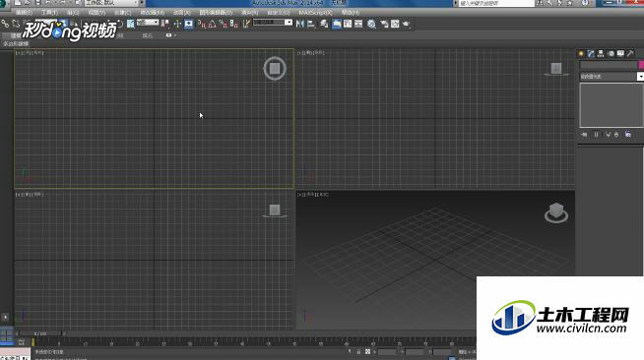Toggle Percent Snap

point(223,24)
